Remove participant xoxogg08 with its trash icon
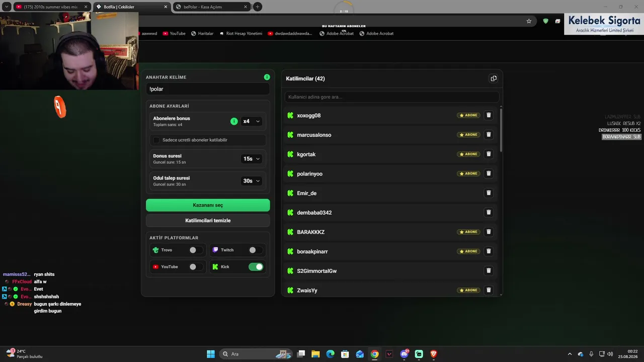This screenshot has width=644, height=362. pyautogui.click(x=489, y=115)
